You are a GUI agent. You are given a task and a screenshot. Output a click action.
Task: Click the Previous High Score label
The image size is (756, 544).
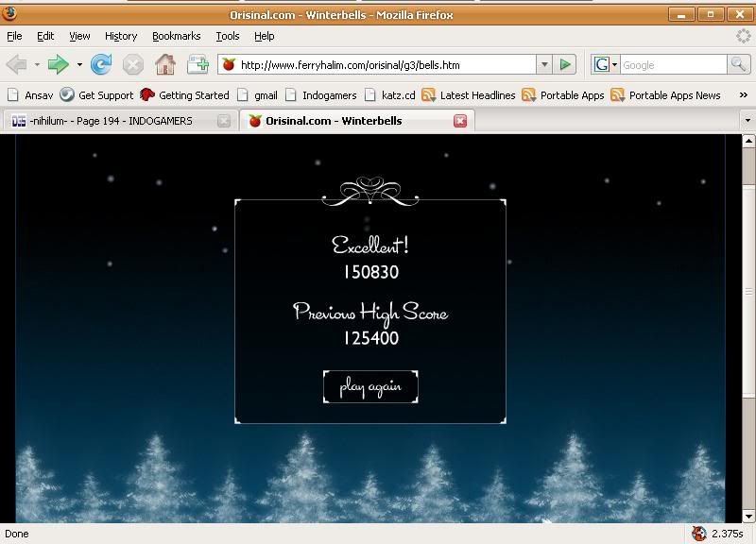370,314
